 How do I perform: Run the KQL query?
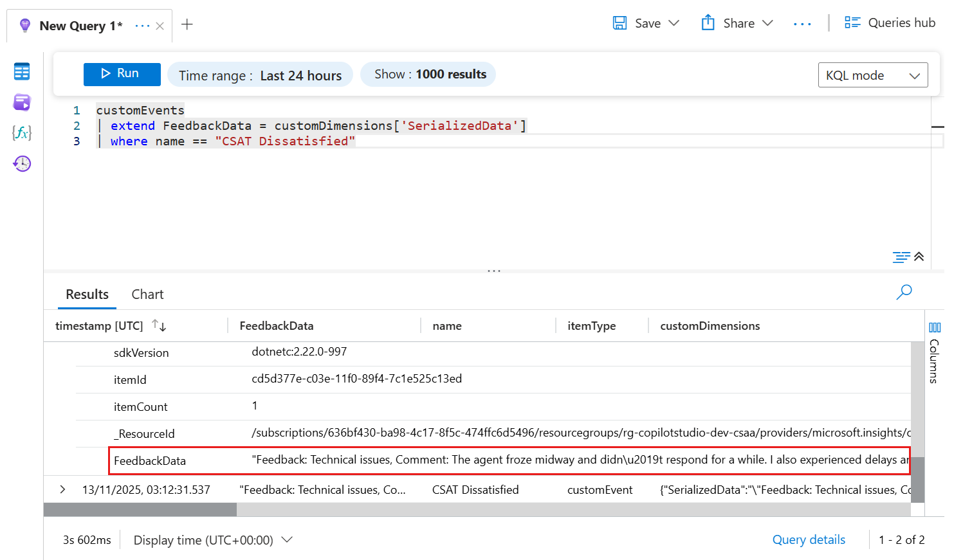[122, 74]
